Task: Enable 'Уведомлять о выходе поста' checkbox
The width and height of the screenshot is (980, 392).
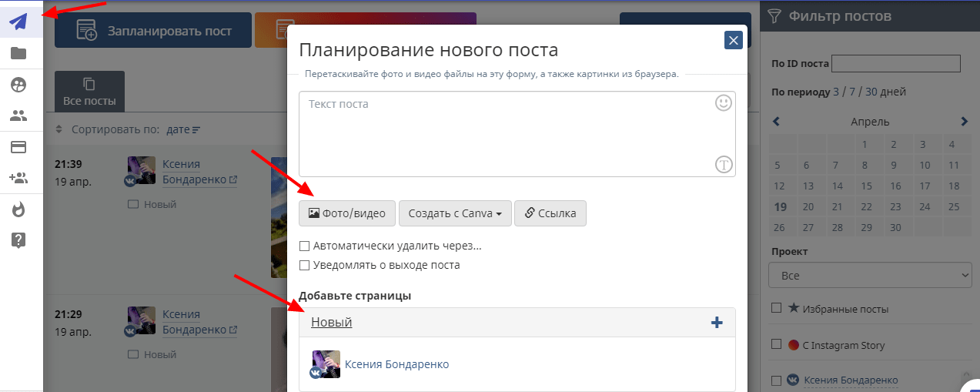Action: [304, 265]
